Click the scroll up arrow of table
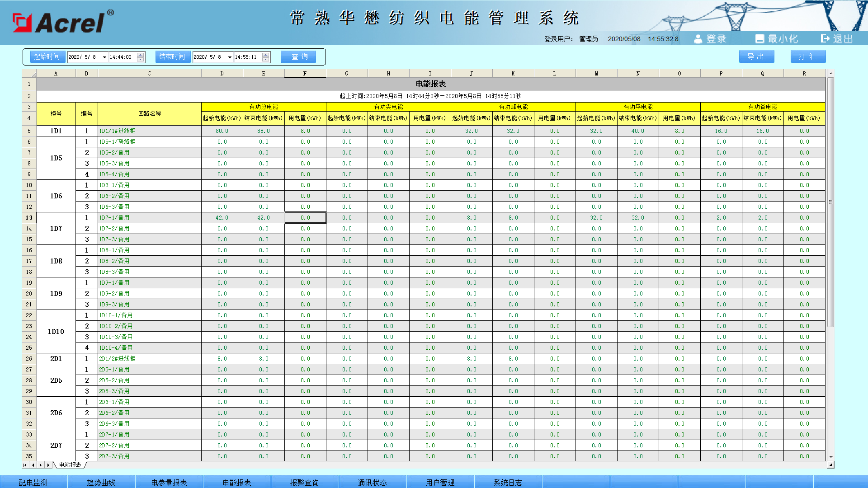Screen dimensions: 868x488 (x=830, y=73)
